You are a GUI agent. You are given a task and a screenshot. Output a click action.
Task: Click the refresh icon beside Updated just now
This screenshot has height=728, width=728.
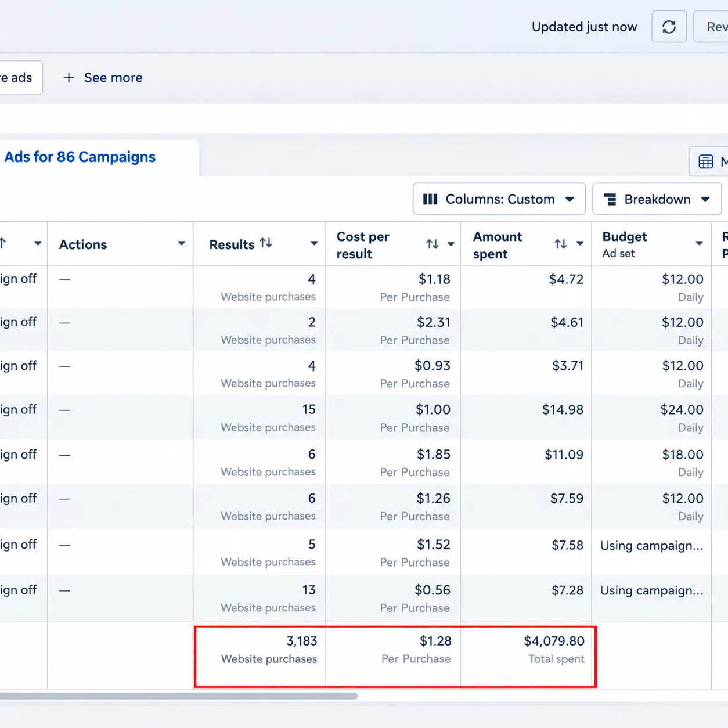pyautogui.click(x=669, y=27)
